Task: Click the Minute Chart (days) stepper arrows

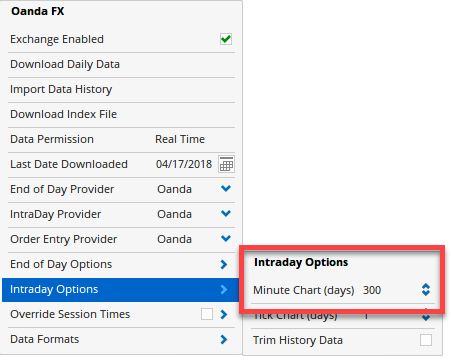Action: pos(426,290)
